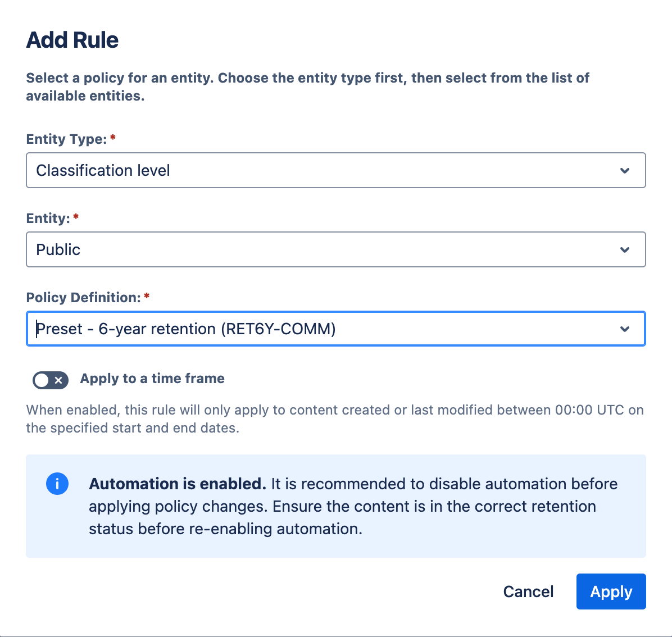Image resolution: width=672 pixels, height=637 pixels.
Task: Open the Entity dropdown showing Public
Action: 336,249
